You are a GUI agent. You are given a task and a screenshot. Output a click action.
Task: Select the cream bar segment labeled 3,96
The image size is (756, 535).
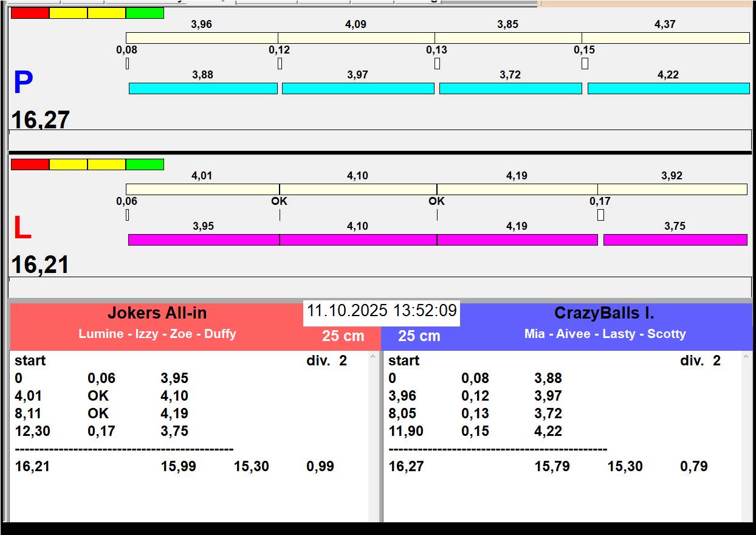tap(202, 38)
